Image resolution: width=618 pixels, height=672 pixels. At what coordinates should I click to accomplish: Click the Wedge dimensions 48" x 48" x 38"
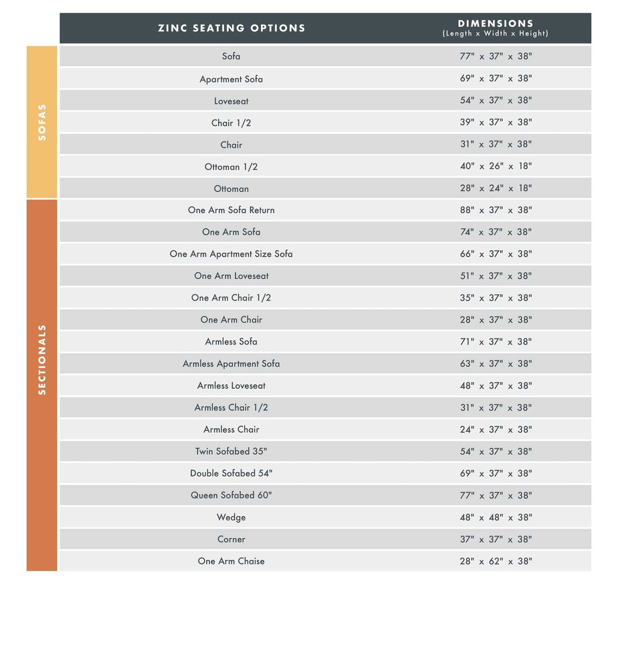click(496, 517)
